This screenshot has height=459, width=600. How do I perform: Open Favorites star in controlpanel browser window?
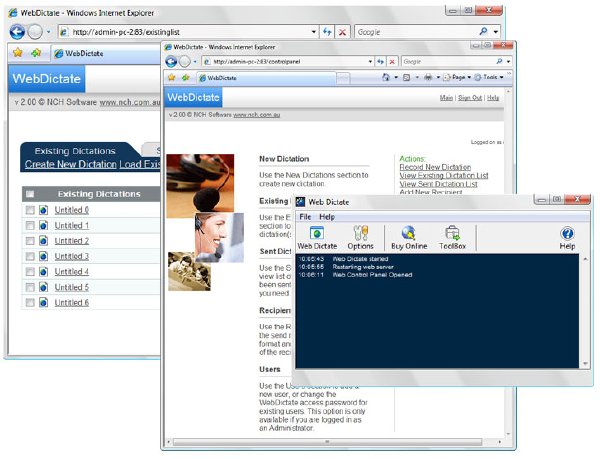(171, 78)
